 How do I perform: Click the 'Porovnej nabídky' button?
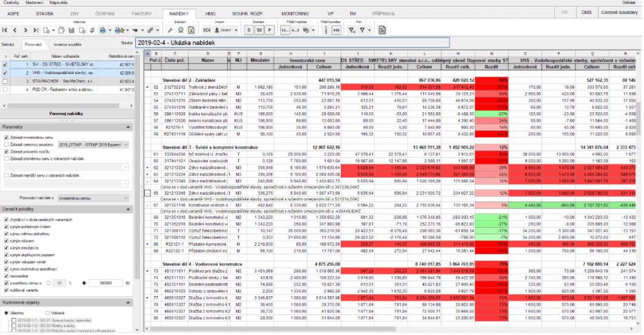65,113
